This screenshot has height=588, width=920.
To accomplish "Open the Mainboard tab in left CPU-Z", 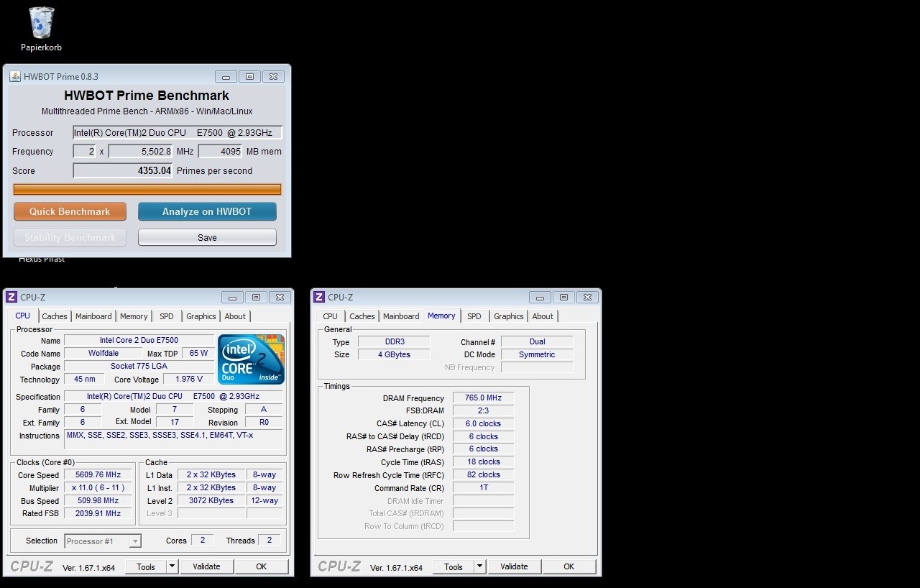I will coord(93,316).
